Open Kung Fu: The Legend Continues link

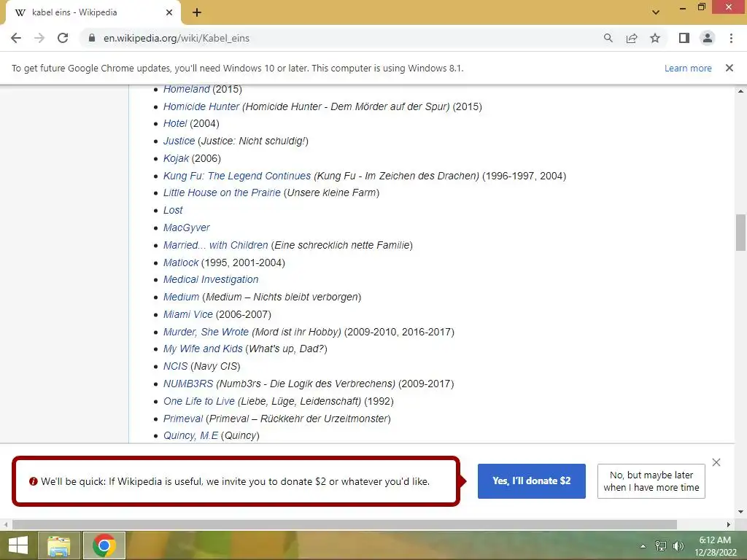(237, 176)
